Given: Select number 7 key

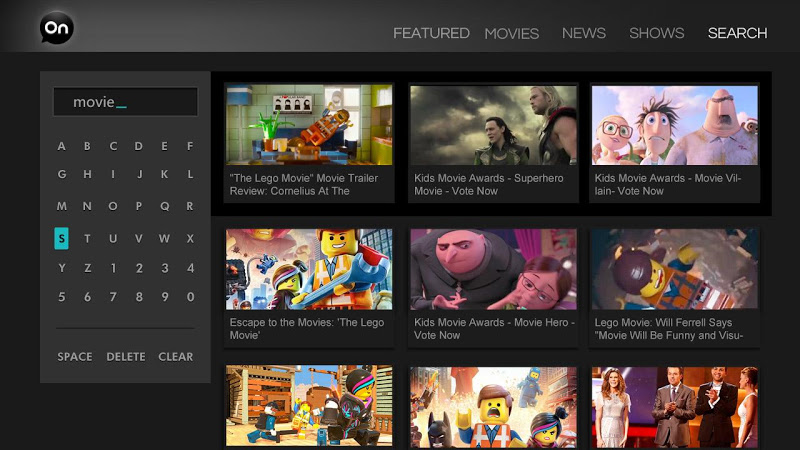Looking at the screenshot, I should tap(113, 297).
